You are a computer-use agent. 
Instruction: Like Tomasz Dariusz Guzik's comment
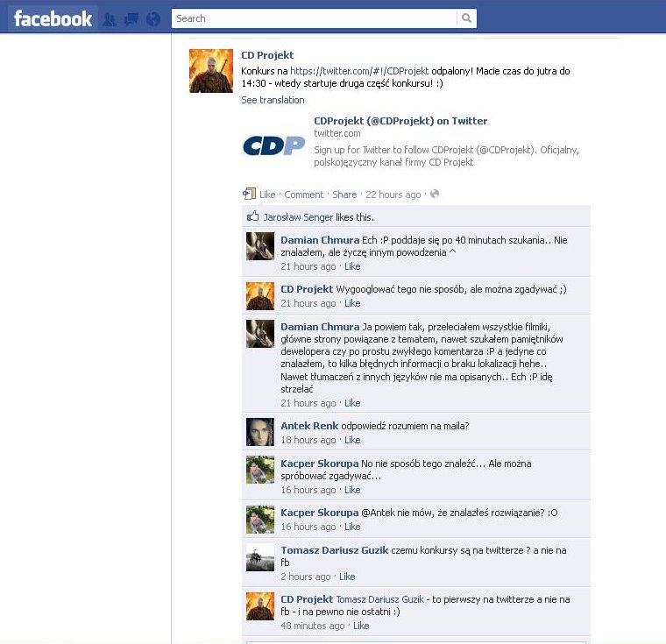click(347, 577)
